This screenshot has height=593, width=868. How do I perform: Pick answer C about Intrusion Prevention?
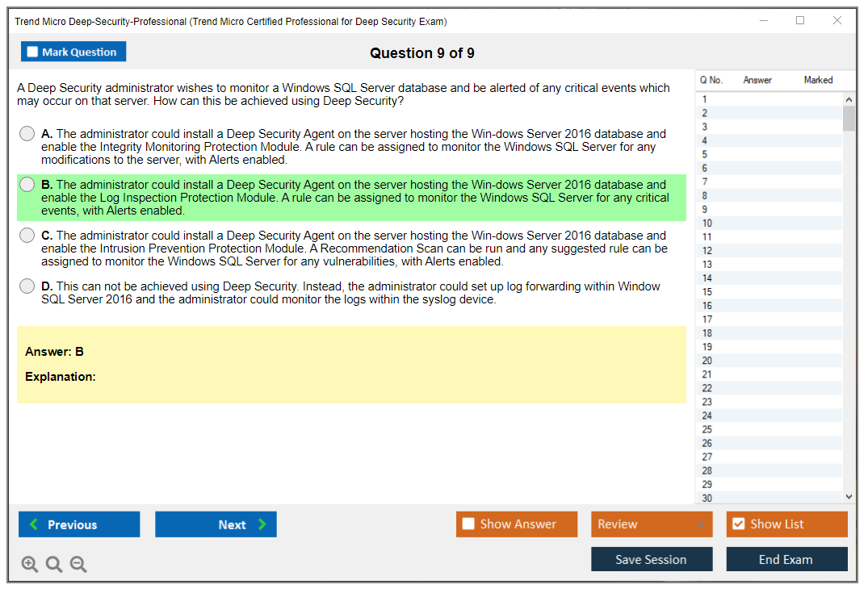point(27,236)
